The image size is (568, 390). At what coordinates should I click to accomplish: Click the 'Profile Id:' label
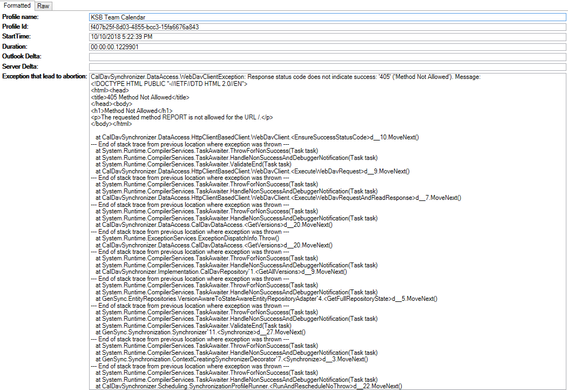point(15,26)
